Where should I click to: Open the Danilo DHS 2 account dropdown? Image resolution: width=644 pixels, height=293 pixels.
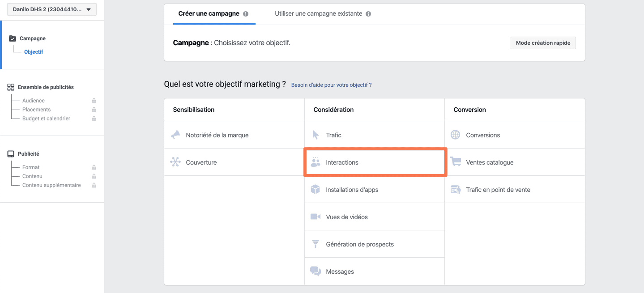tap(52, 9)
